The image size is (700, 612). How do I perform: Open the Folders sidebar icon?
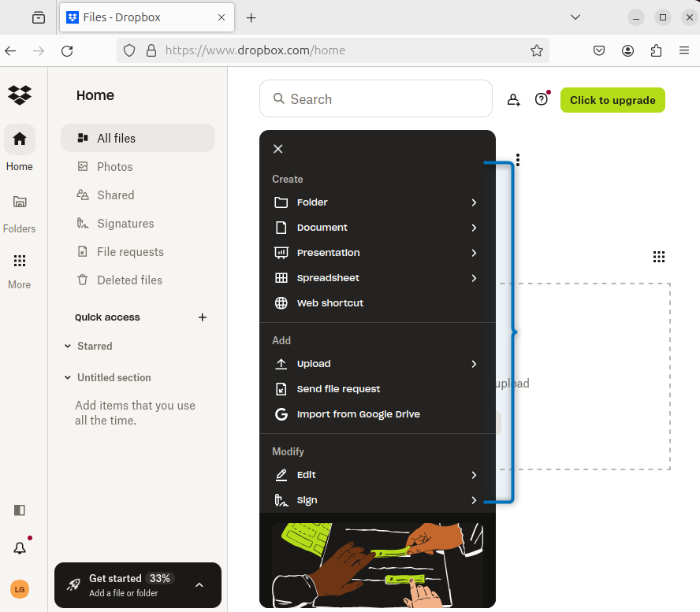20,202
